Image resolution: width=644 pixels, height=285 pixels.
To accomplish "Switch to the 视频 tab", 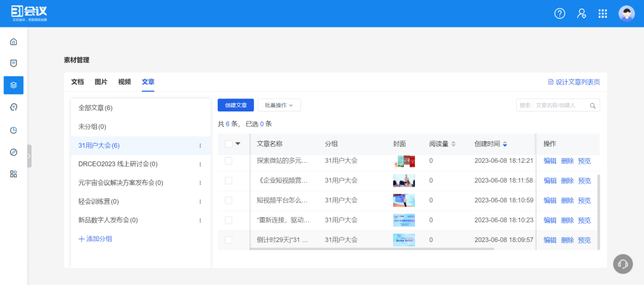I will [125, 82].
